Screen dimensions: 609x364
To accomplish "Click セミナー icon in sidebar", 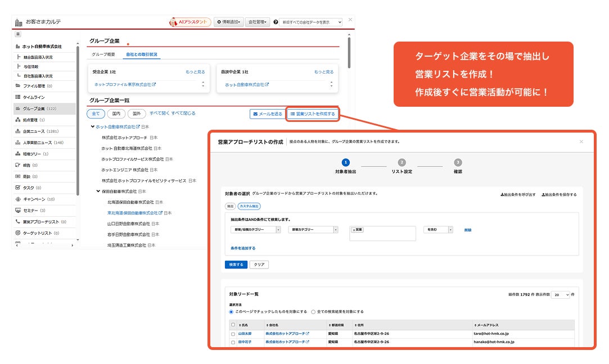I will (18, 210).
